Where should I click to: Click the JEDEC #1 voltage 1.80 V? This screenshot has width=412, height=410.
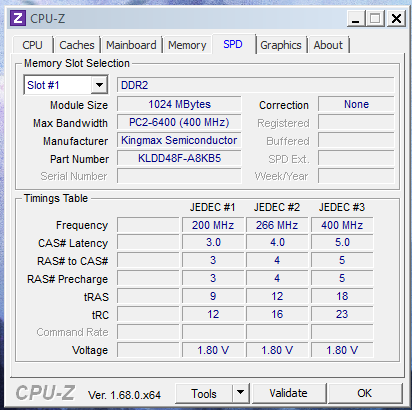213,350
